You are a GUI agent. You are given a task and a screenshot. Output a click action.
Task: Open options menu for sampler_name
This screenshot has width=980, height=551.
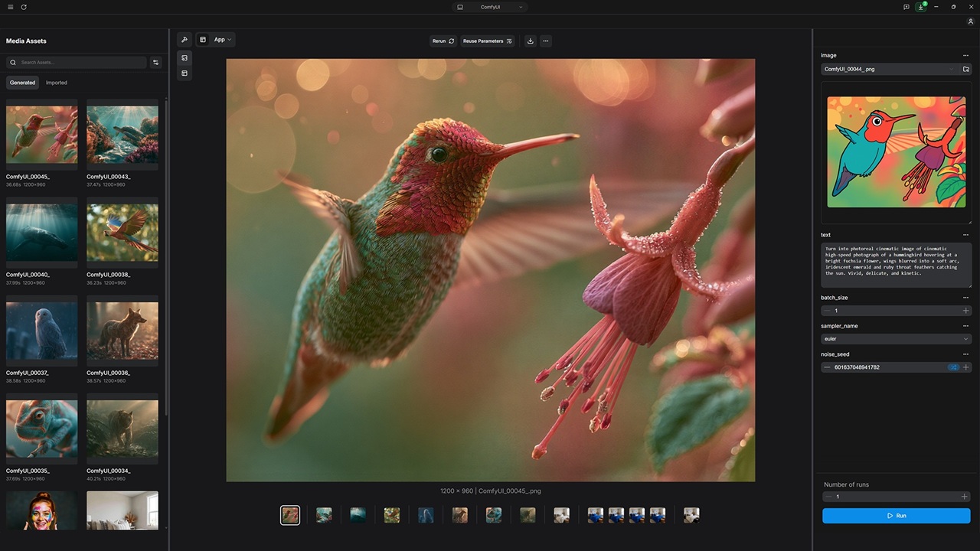[x=966, y=326]
